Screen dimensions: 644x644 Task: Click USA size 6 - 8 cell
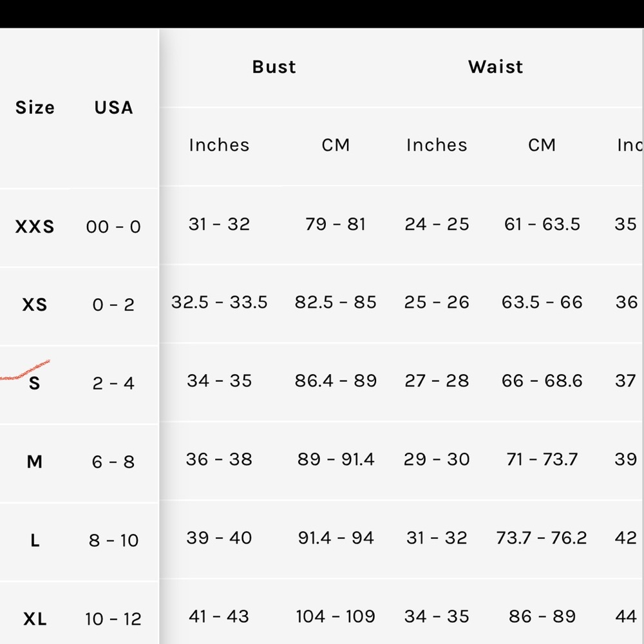(x=113, y=462)
